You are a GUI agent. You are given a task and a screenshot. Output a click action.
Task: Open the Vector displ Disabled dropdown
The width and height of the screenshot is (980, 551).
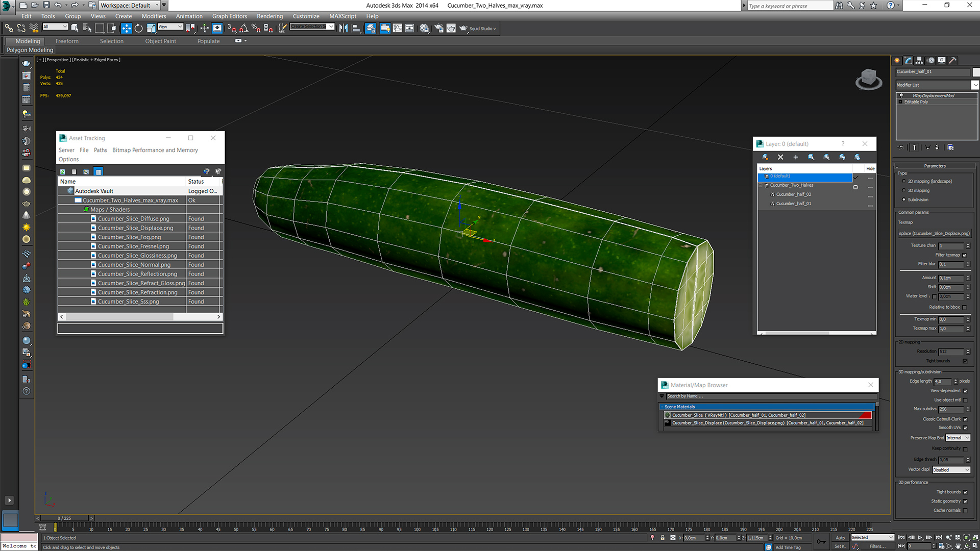pos(951,470)
